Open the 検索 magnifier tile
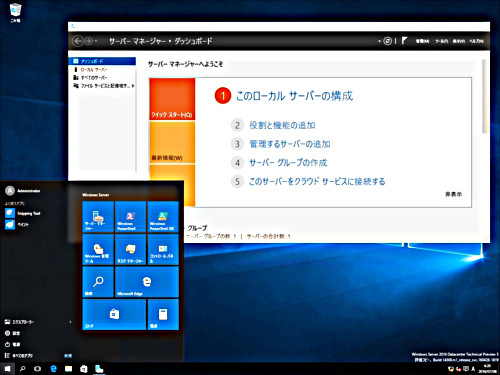Image resolution: width=500 pixels, height=375 pixels. tap(98, 282)
